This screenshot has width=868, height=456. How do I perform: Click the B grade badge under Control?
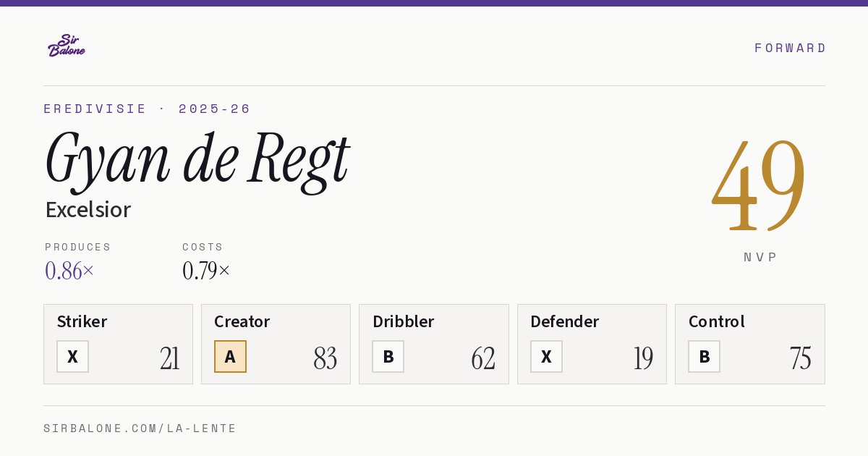704,357
